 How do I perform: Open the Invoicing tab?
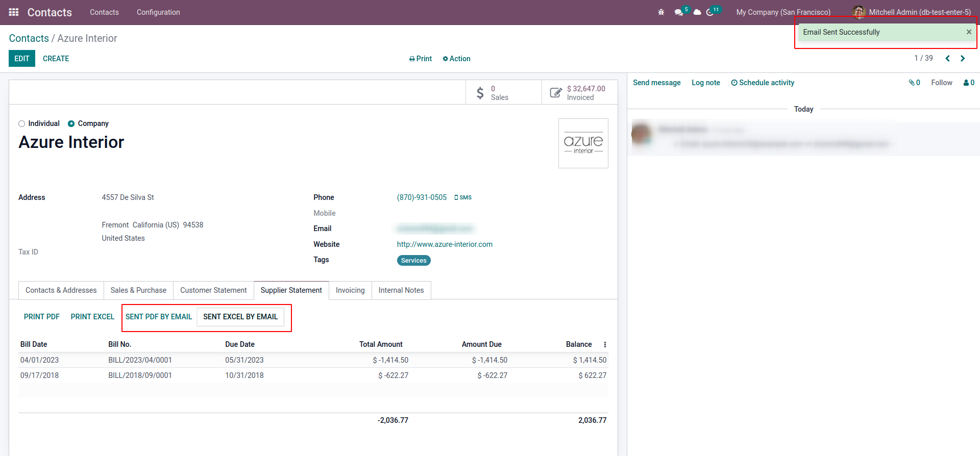(x=350, y=290)
